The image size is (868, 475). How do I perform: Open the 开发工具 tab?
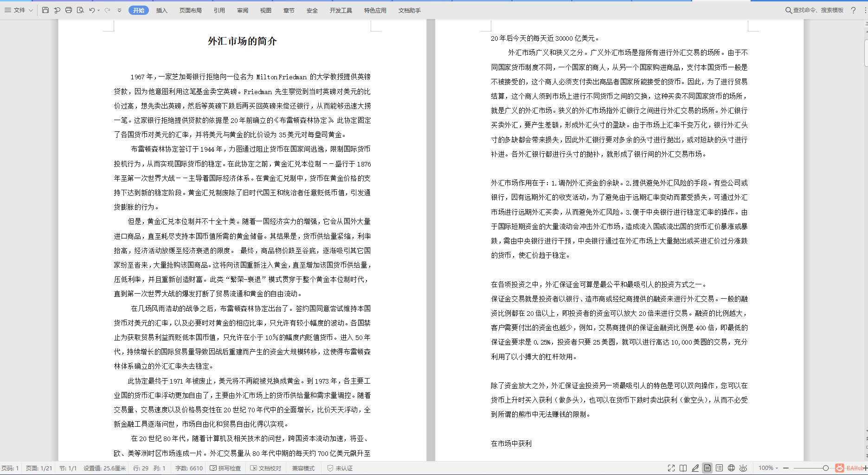[x=341, y=10]
